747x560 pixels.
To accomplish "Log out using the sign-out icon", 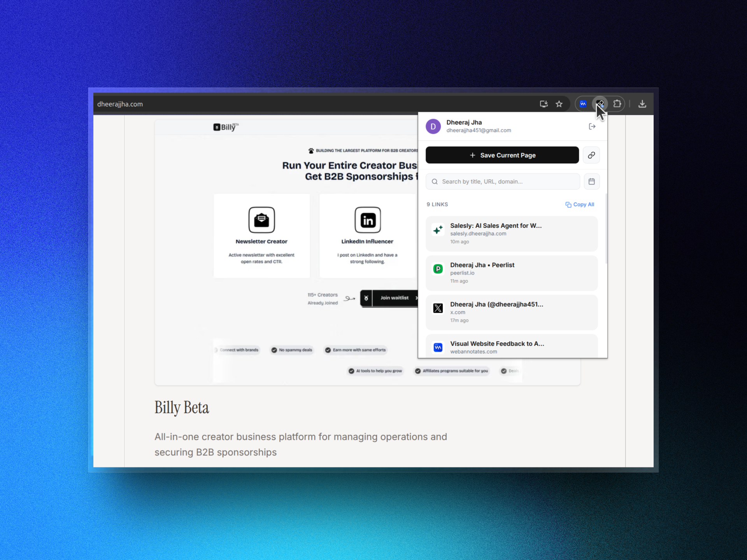I will (x=592, y=126).
